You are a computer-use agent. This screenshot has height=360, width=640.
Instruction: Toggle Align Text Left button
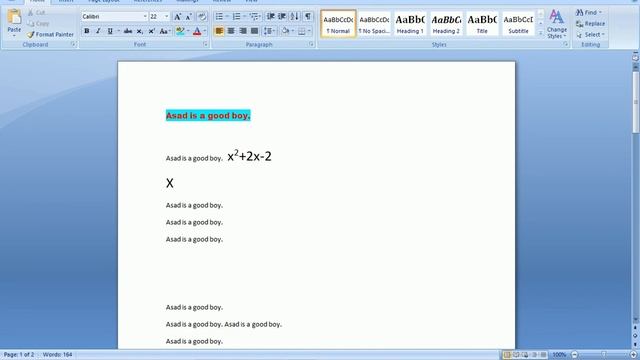pyautogui.click(x=219, y=31)
